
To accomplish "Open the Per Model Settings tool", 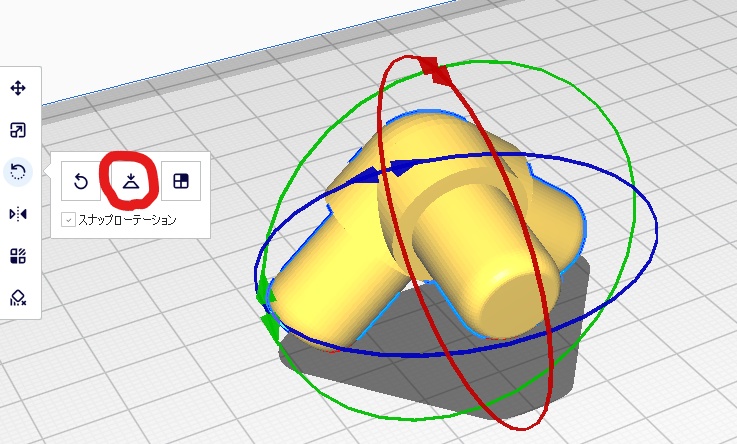I will coord(18,256).
